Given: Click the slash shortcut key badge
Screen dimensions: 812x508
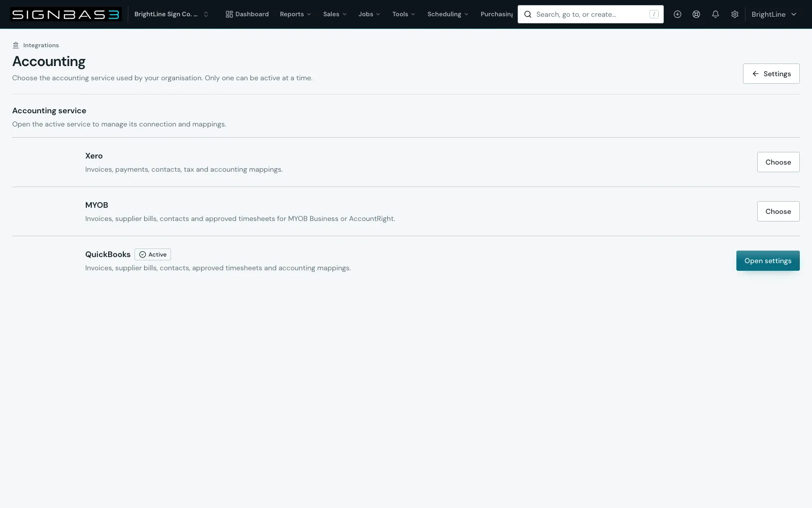Looking at the screenshot, I should tap(654, 14).
